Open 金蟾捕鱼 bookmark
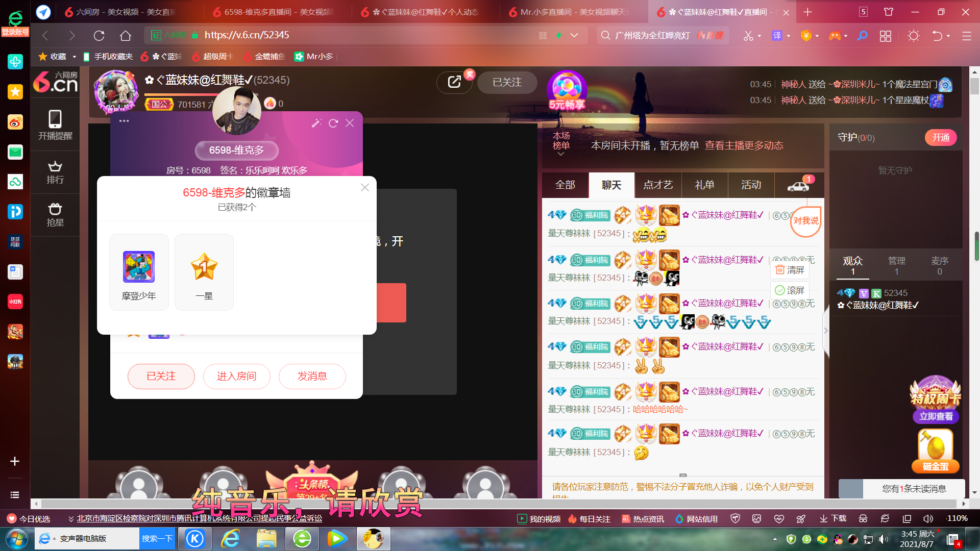This screenshot has height=551, width=980. pos(264,56)
